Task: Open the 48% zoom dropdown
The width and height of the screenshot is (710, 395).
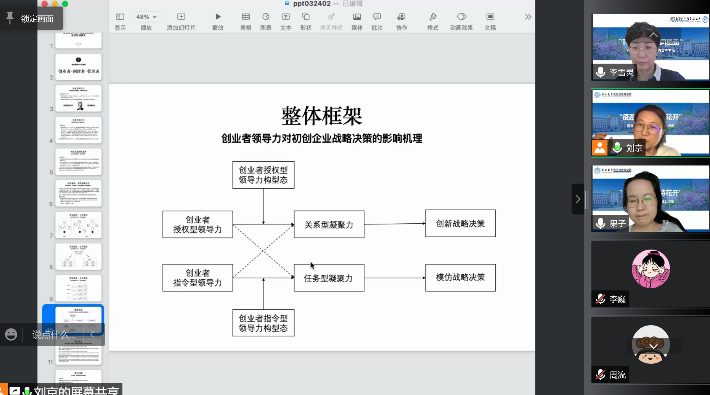Action: click(x=146, y=17)
